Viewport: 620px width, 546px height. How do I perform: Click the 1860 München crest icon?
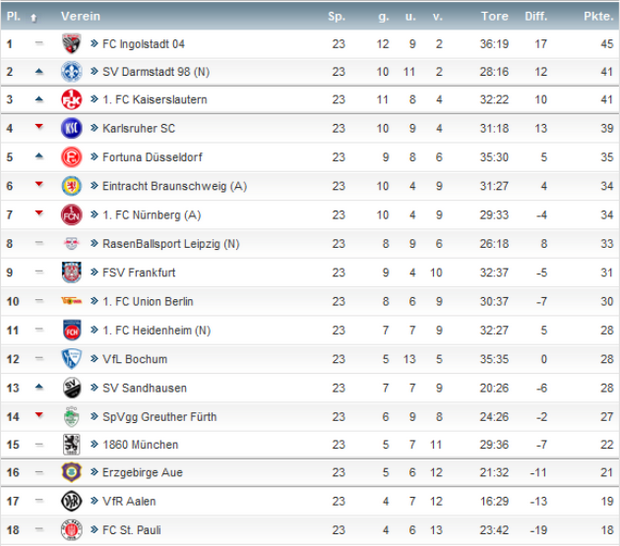(72, 444)
